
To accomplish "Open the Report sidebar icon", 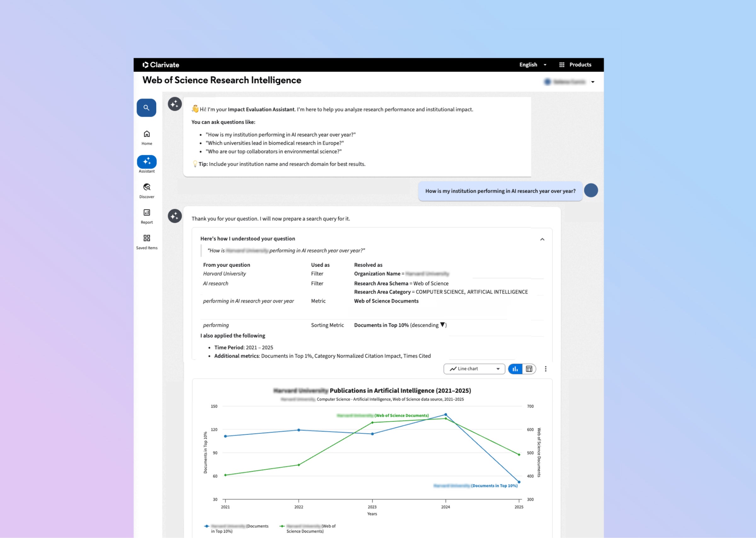I will [x=146, y=213].
